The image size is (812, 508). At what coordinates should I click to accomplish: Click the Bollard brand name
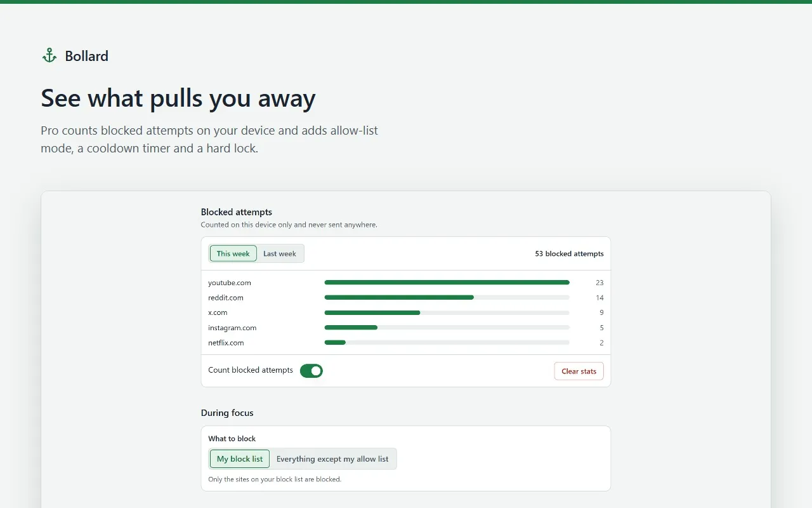point(86,56)
